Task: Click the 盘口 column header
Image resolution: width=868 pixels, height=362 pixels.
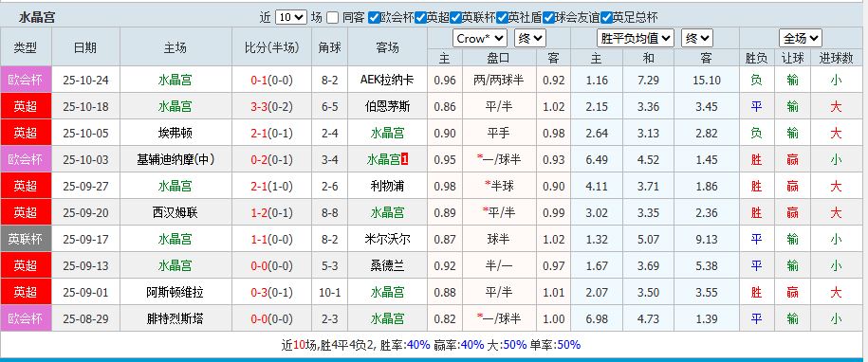Action: (x=498, y=58)
